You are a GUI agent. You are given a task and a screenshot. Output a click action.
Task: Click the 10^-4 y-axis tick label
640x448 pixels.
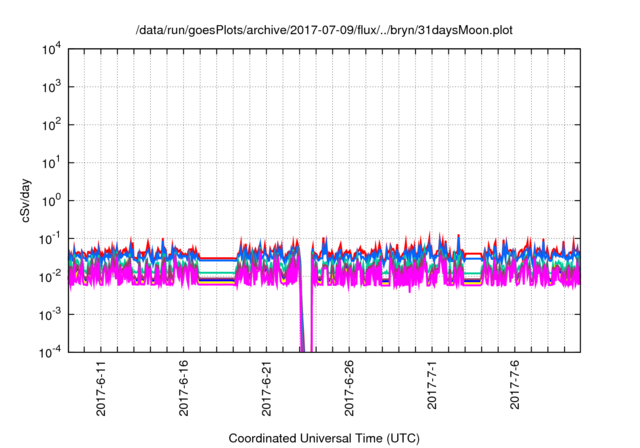click(x=50, y=351)
